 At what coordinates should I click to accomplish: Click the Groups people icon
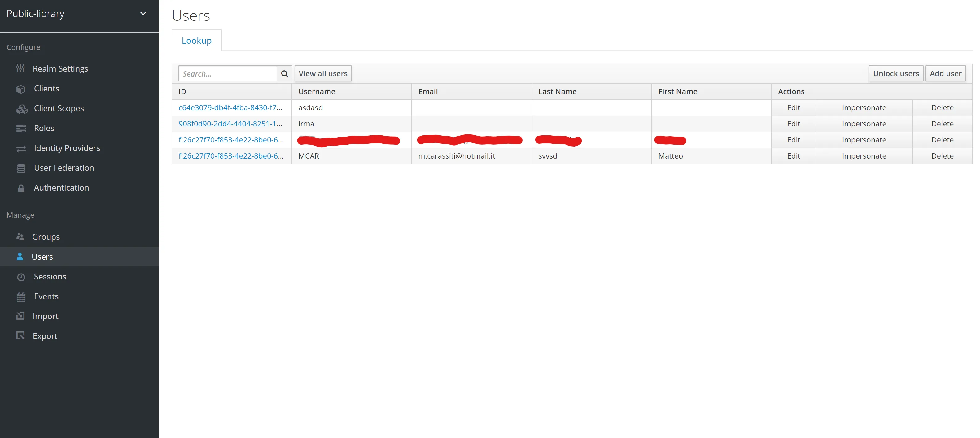(20, 237)
